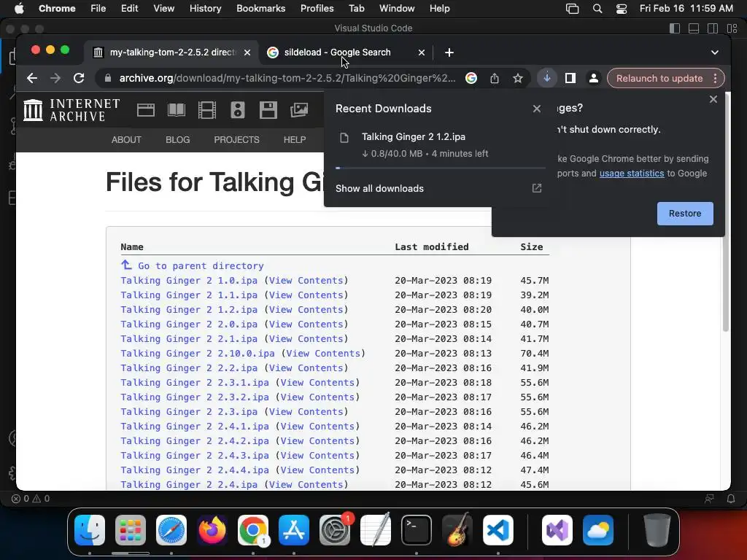747x560 pixels.
Task: Open Internet Archive video film icon
Action: point(207,110)
